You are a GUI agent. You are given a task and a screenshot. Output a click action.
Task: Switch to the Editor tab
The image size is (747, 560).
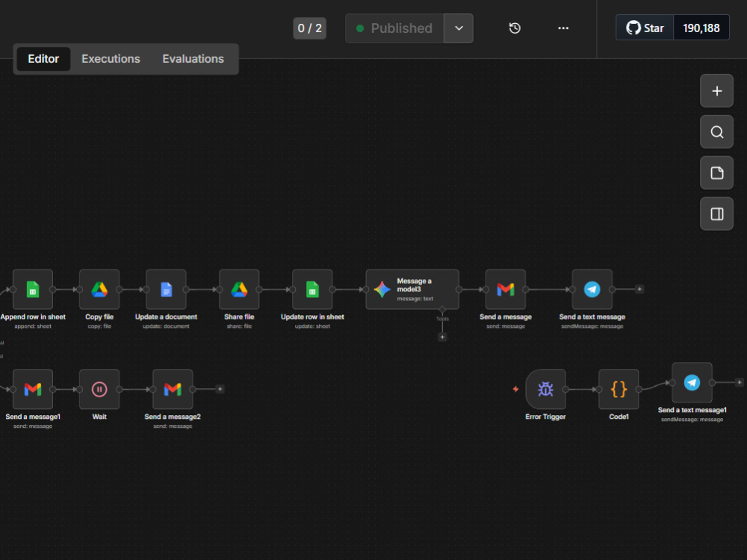point(43,58)
